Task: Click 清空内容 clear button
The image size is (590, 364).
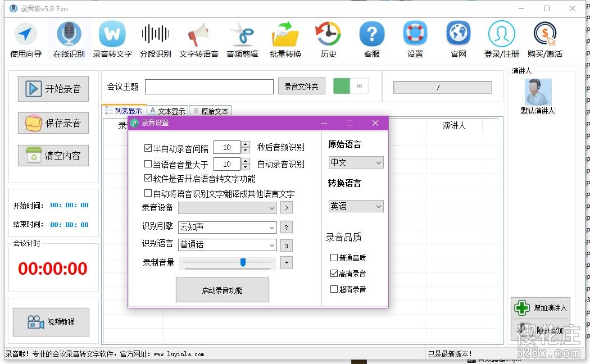Action: coord(53,156)
